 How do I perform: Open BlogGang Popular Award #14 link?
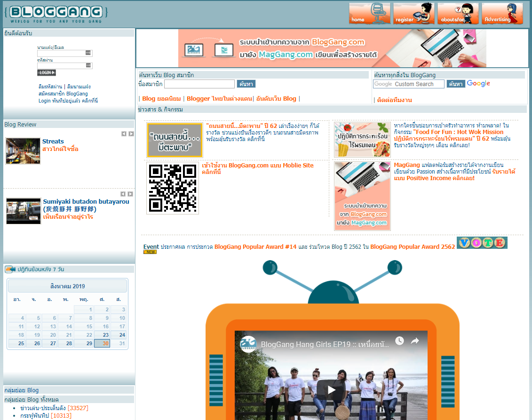255,247
